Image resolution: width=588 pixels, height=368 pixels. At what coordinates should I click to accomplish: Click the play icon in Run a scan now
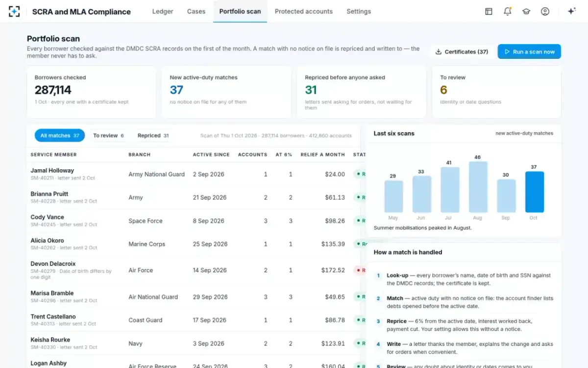tap(507, 52)
